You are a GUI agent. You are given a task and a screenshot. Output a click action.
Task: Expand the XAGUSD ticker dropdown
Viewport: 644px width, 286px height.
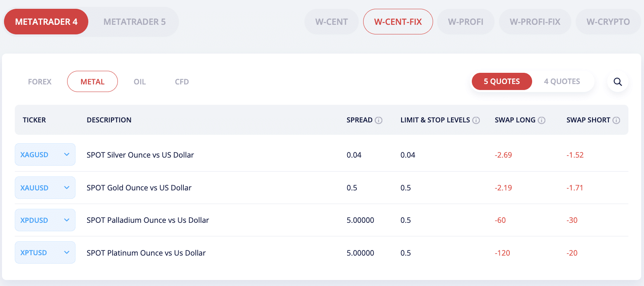click(45, 154)
